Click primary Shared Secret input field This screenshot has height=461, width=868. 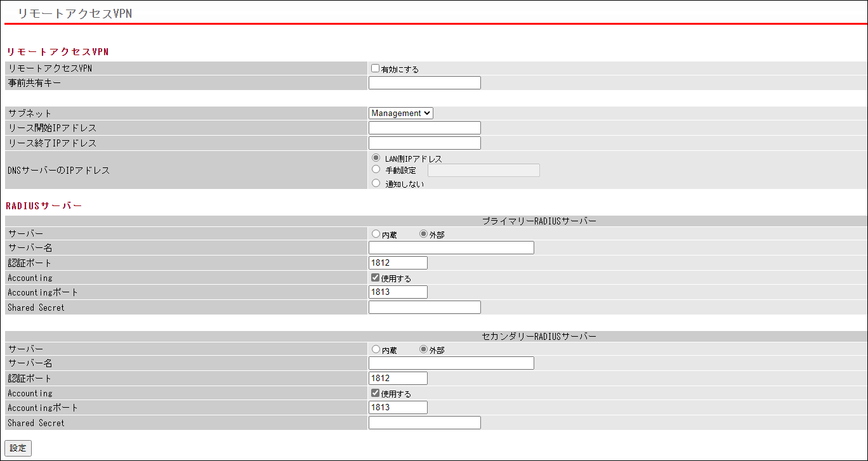pyautogui.click(x=424, y=308)
